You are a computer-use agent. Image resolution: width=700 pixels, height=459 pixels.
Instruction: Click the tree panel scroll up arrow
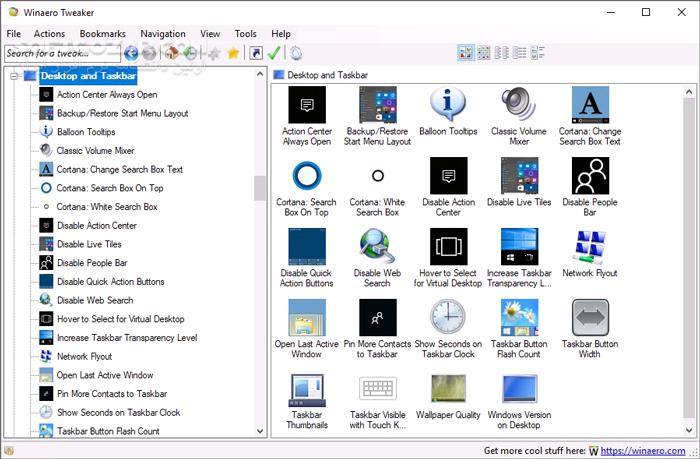(260, 74)
